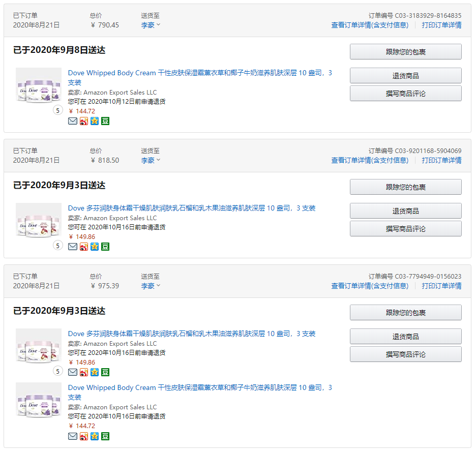Screen dimensions: 476x451
Task: Open 查看订单详情 for order C03-7794949-0156023
Action: pos(370,286)
